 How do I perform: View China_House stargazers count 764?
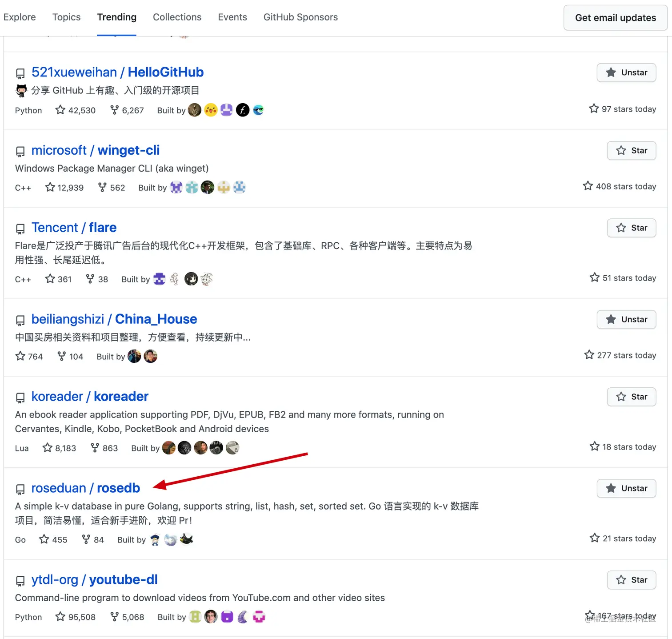(x=29, y=357)
